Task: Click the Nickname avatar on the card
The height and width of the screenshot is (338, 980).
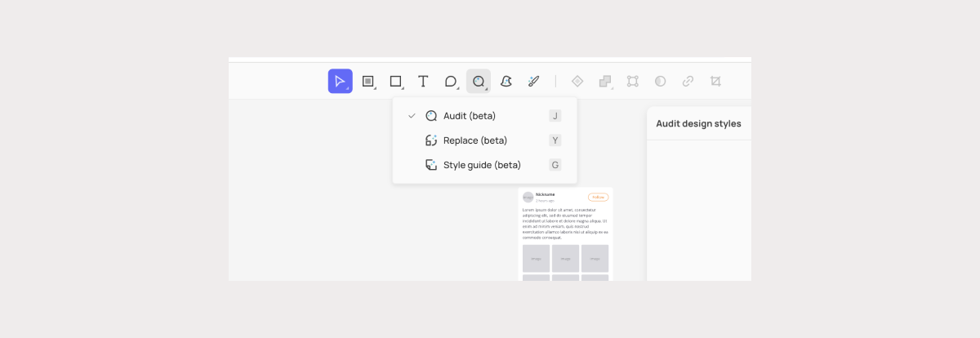Action: pos(528,197)
